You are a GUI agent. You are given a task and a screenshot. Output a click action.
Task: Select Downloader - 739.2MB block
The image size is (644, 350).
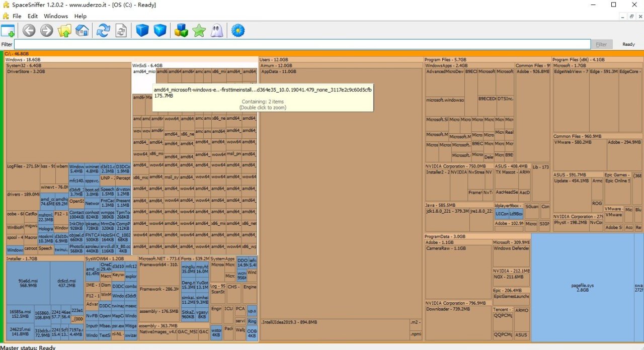click(x=458, y=324)
